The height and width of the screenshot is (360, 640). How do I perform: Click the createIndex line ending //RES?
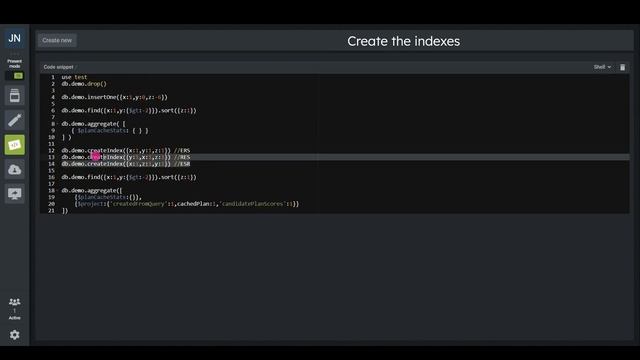pyautogui.click(x=126, y=157)
